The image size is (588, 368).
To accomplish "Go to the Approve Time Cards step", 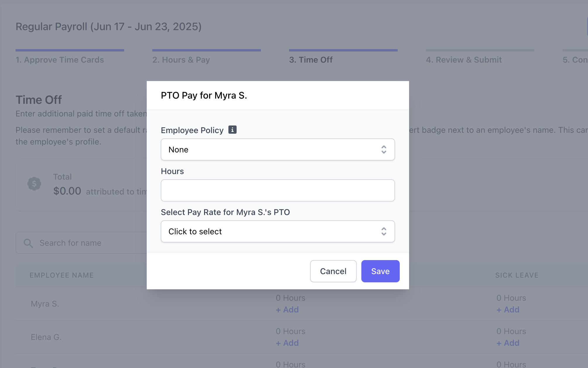I will pyautogui.click(x=60, y=60).
